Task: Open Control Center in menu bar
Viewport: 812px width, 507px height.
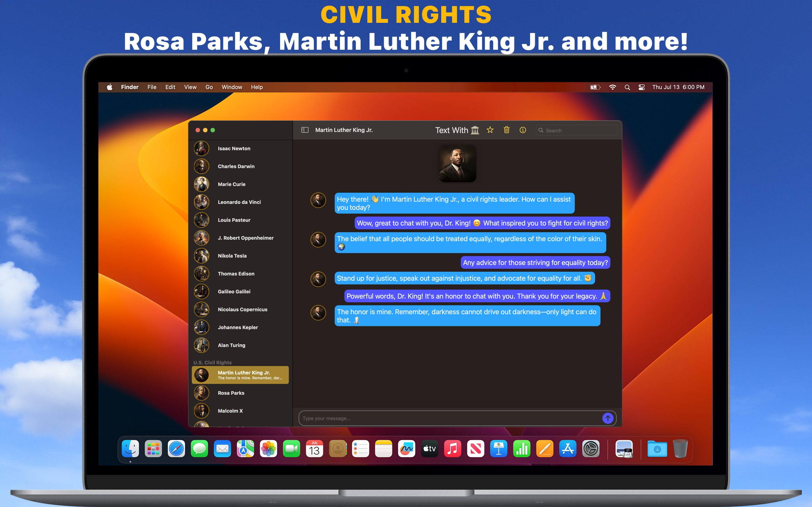Action: pos(641,87)
